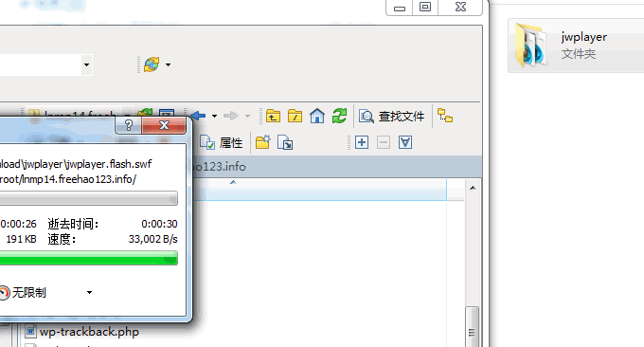644x347 pixels.
Task: Click the help question button in the transfer dialog
Action: point(129,125)
